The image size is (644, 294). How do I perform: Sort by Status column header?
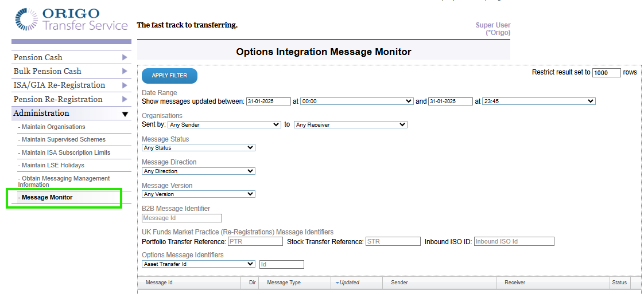tap(619, 283)
